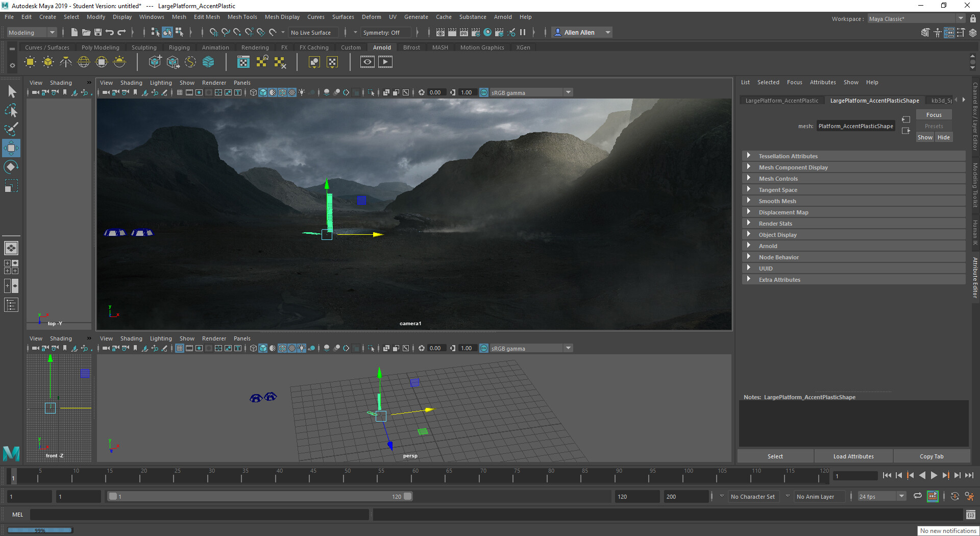Open the sRGB gamma dropdown in camera1 panel
980x536 pixels.
pyautogui.click(x=531, y=92)
